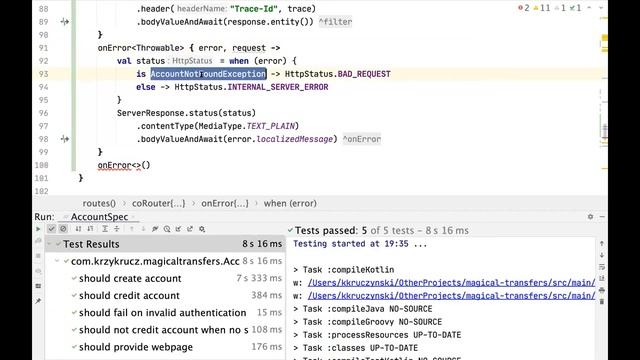
Task: Clear all console output trash icon
Action: point(602,302)
